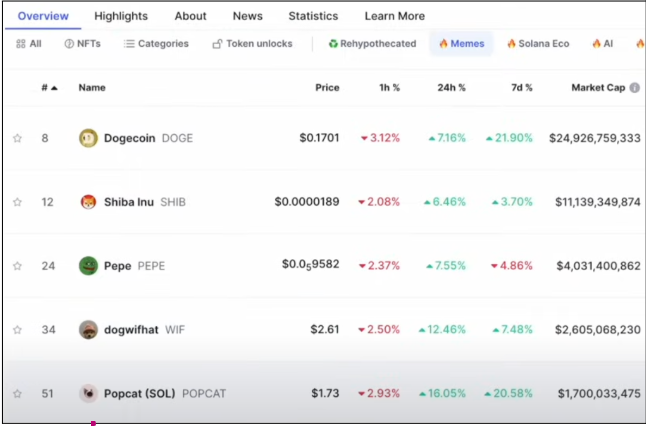
Task: Filter by Rehypothecated label
Action: click(x=378, y=44)
